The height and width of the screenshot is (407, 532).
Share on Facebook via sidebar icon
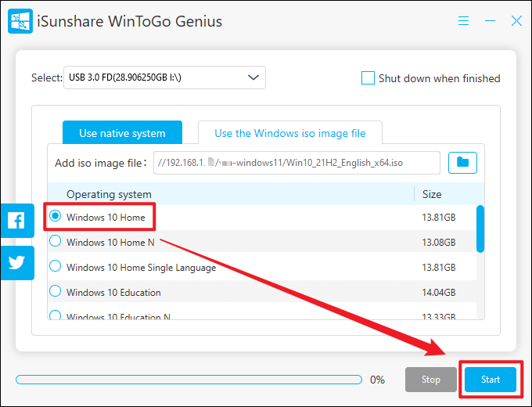click(x=16, y=221)
